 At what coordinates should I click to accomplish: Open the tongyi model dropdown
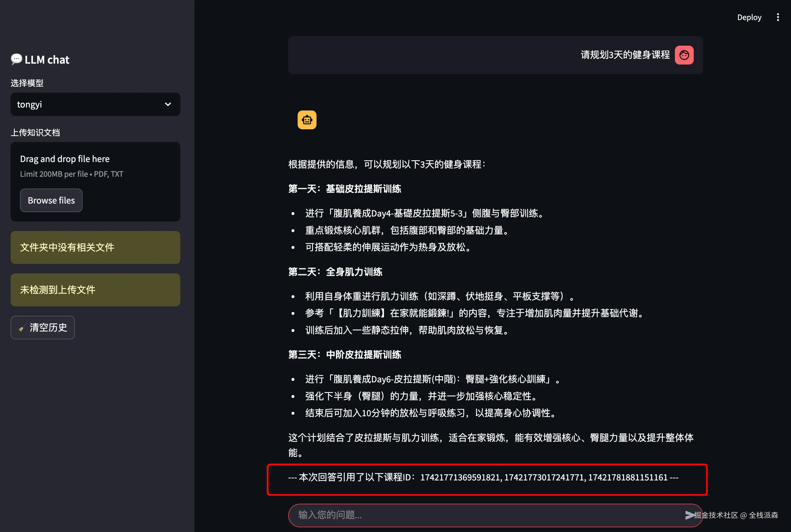(95, 104)
